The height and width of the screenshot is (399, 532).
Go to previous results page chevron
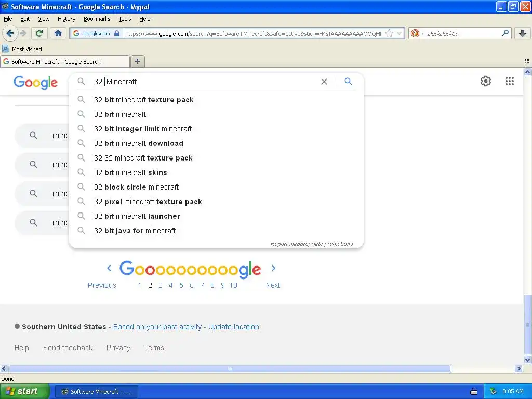coord(109,268)
